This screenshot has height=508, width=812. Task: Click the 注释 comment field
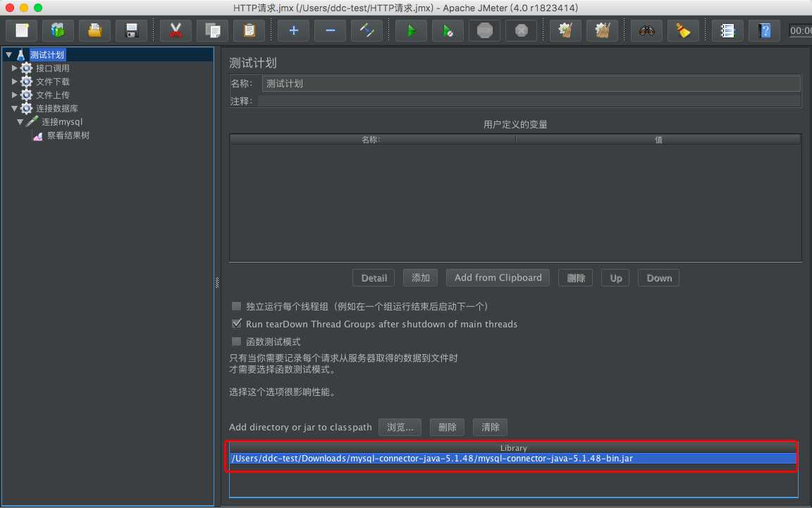click(529, 101)
